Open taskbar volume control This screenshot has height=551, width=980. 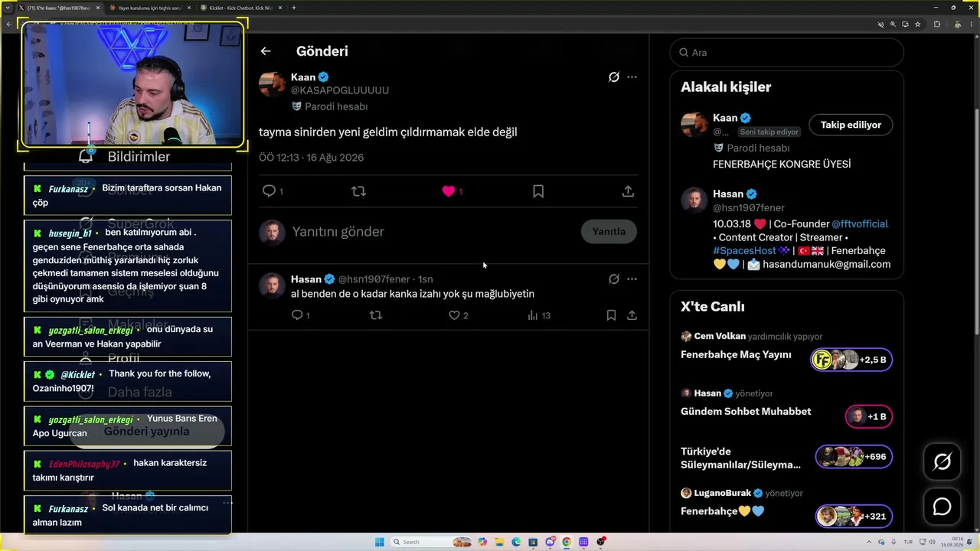pos(930,542)
